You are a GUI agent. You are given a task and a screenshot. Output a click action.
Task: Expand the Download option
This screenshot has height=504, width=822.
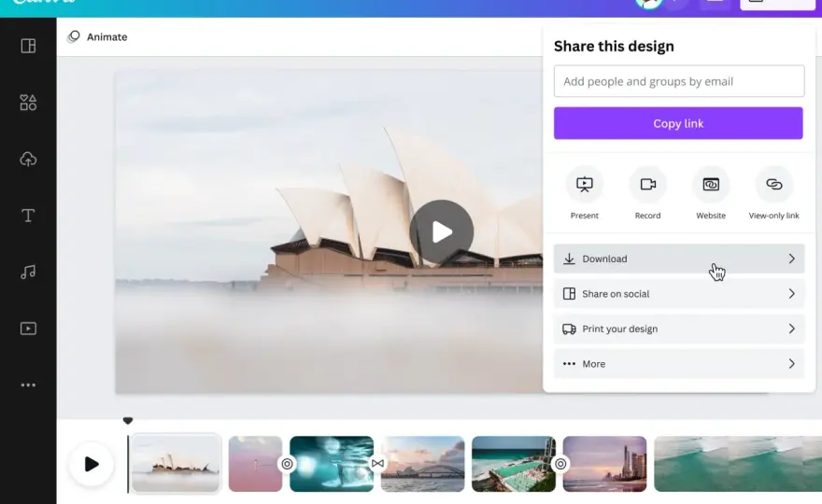(679, 259)
